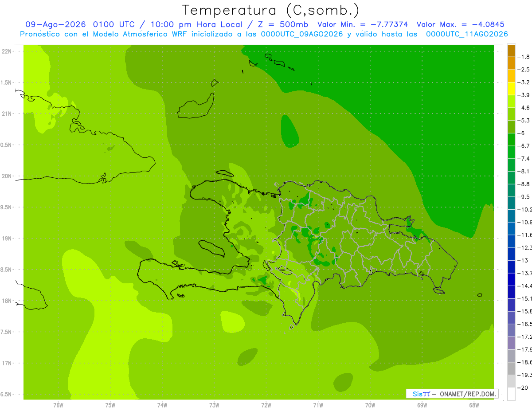
Task: Select the 71W longitude label
Action: pos(318,405)
